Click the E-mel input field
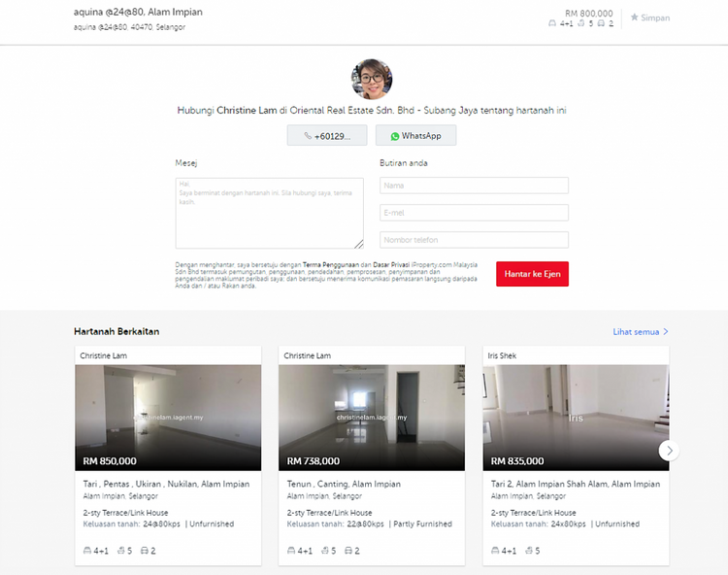 474,213
